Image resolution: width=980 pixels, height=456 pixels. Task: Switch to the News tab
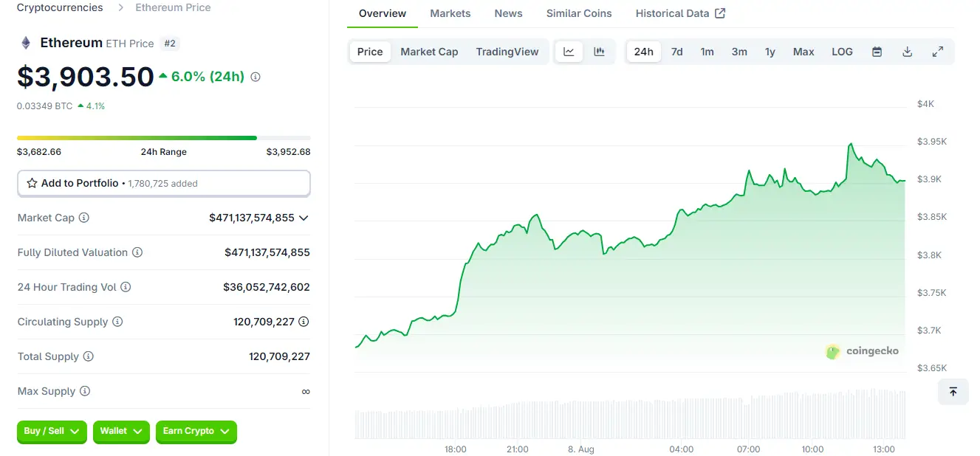pyautogui.click(x=509, y=13)
